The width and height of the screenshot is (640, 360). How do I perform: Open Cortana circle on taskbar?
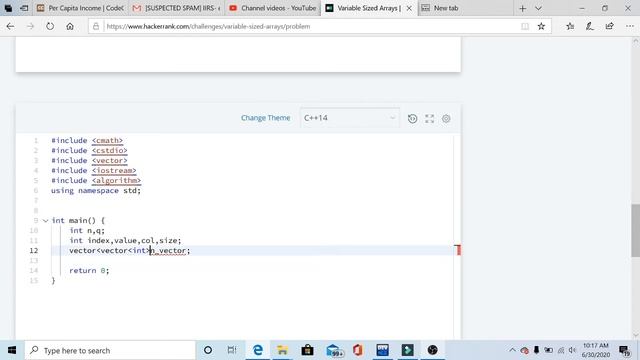coord(208,350)
